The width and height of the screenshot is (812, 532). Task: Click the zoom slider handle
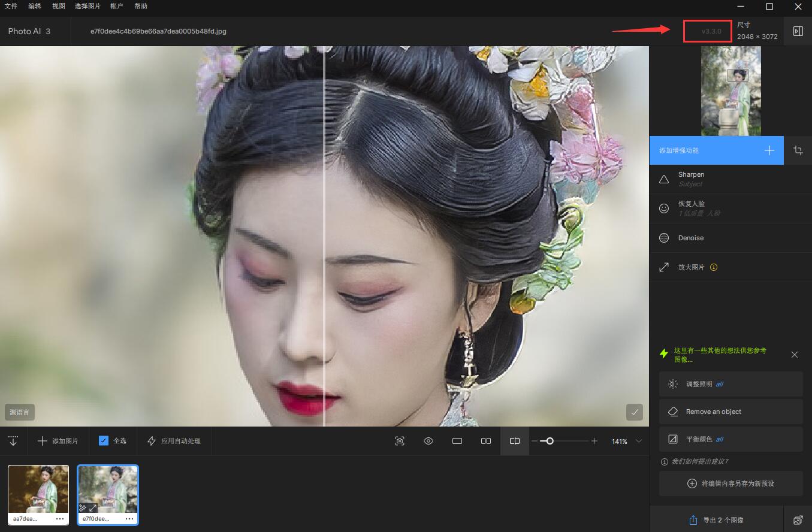pyautogui.click(x=550, y=441)
